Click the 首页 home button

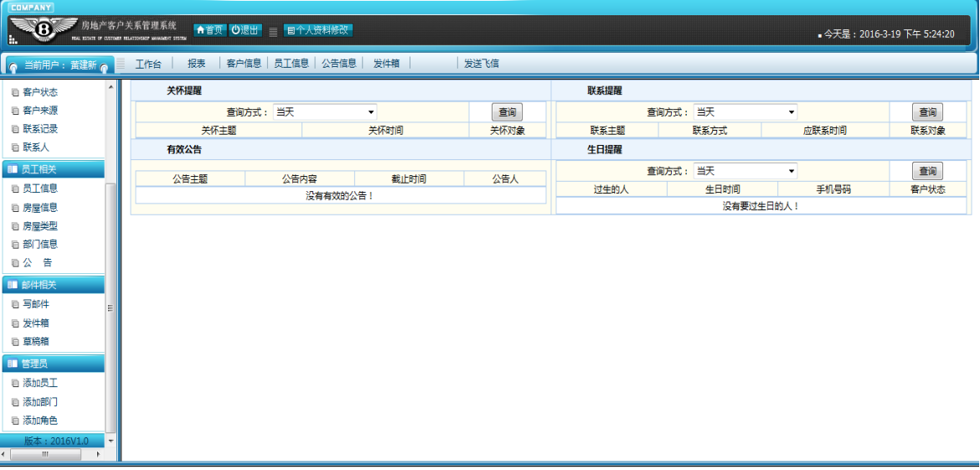pos(210,30)
